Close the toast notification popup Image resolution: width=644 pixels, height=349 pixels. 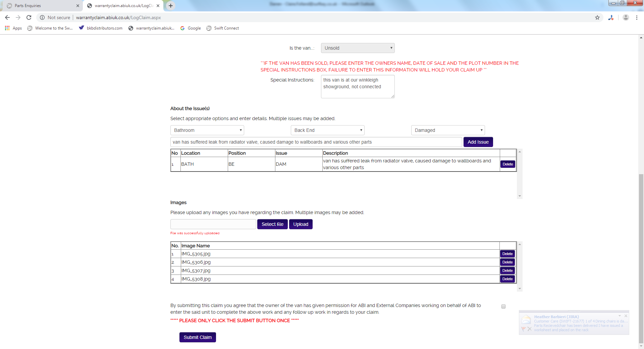tap(626, 316)
